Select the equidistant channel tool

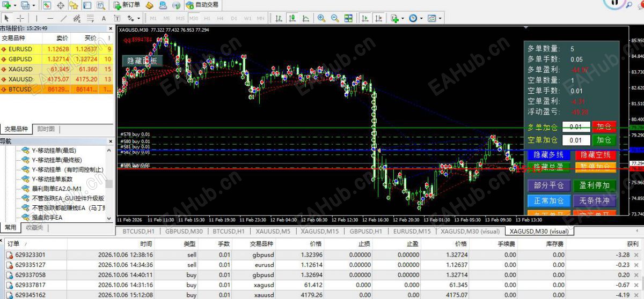point(77,18)
